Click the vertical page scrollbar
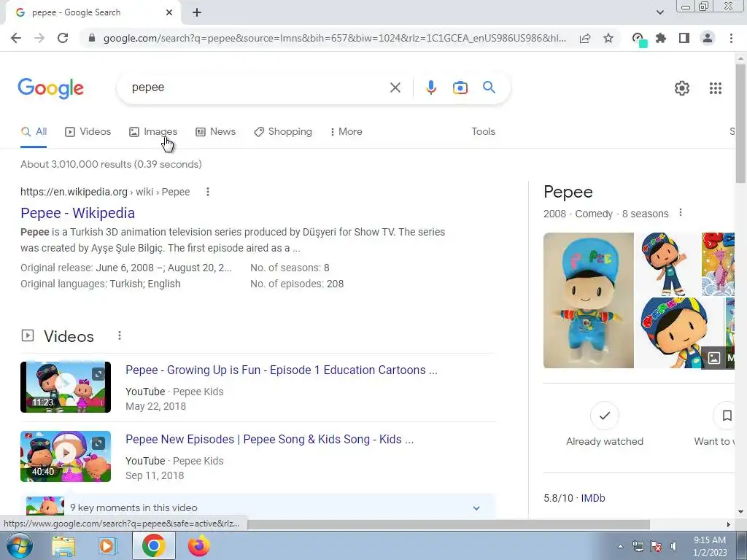Screen dimensions: 747x560 pos(740,122)
